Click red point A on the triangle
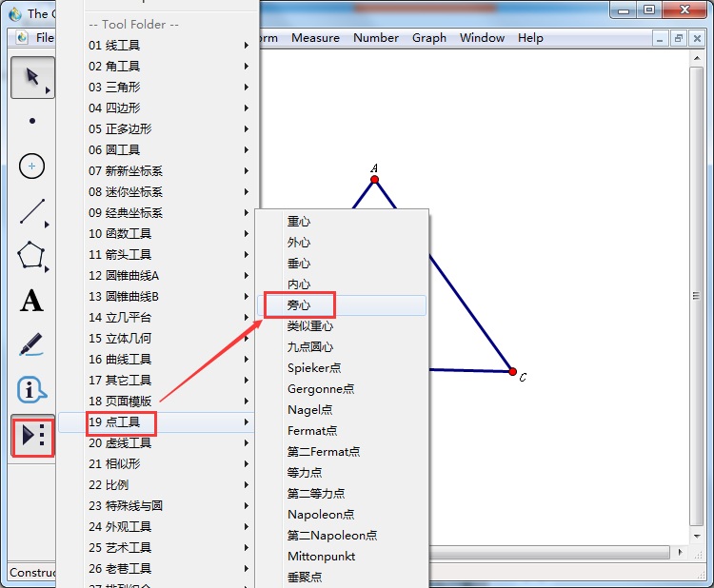The height and width of the screenshot is (588, 714). pyautogui.click(x=375, y=179)
